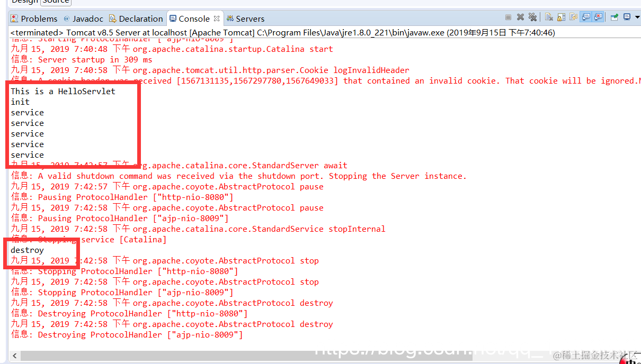Click Remove All Terminated Launches double-X icon
641x364 pixels.
(532, 17)
